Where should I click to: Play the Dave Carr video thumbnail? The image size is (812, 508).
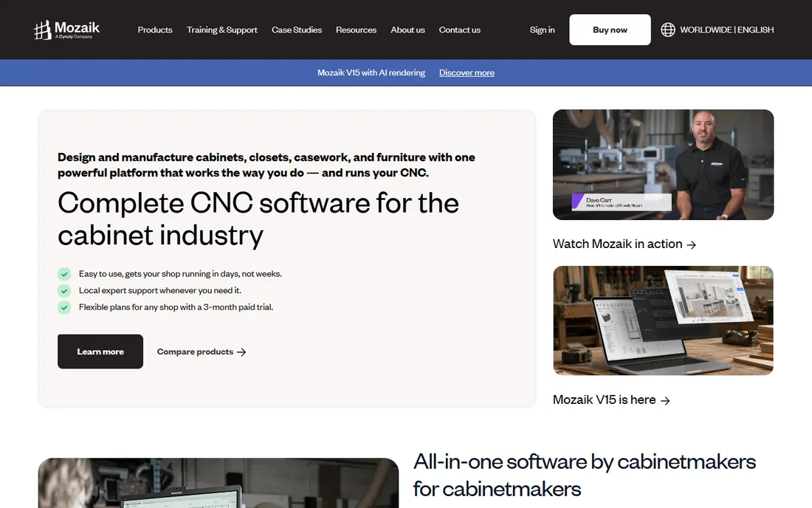(x=663, y=165)
